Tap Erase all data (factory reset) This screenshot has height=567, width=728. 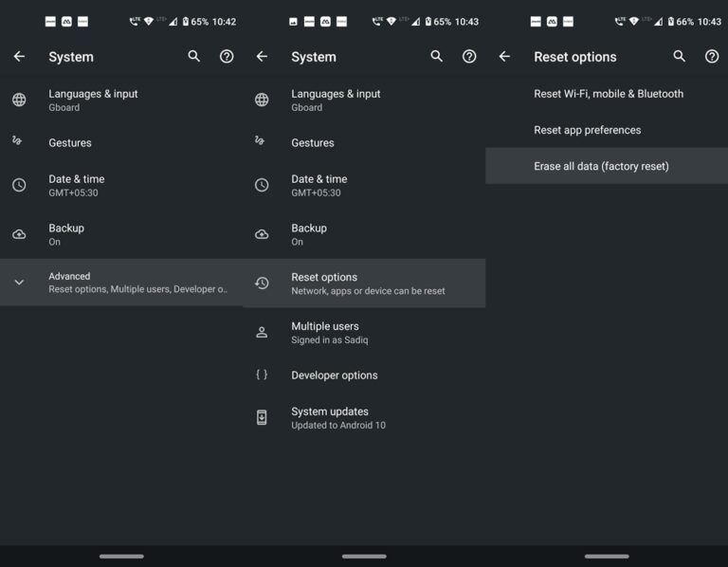[x=601, y=166]
